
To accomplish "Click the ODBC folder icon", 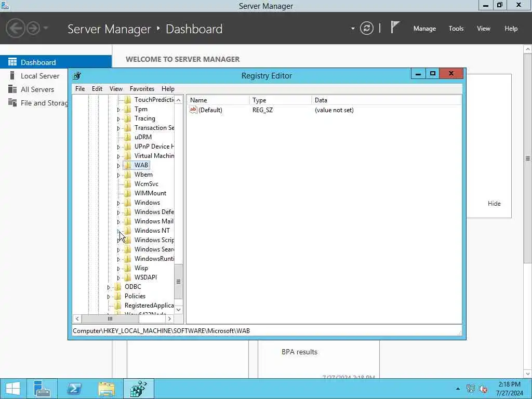I will click(118, 287).
